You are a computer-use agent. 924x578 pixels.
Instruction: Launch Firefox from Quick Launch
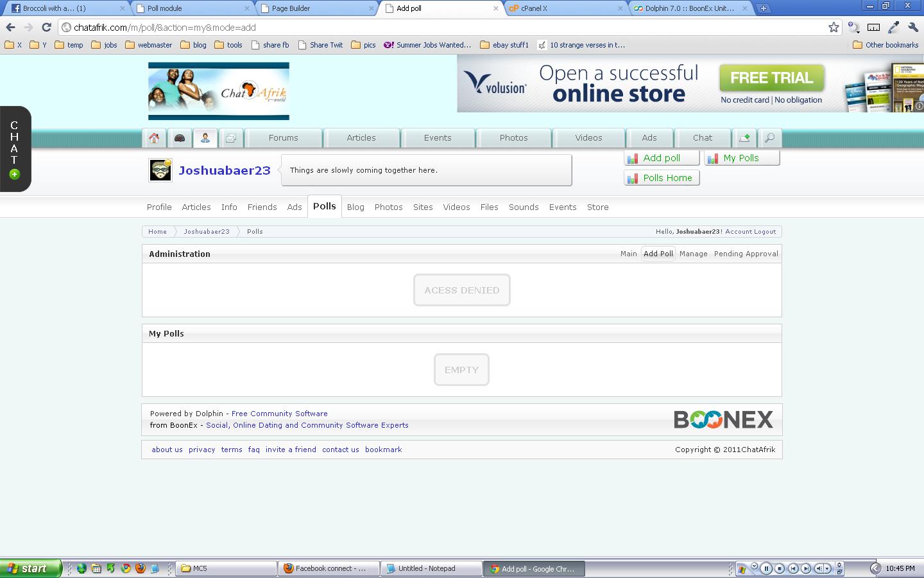140,568
